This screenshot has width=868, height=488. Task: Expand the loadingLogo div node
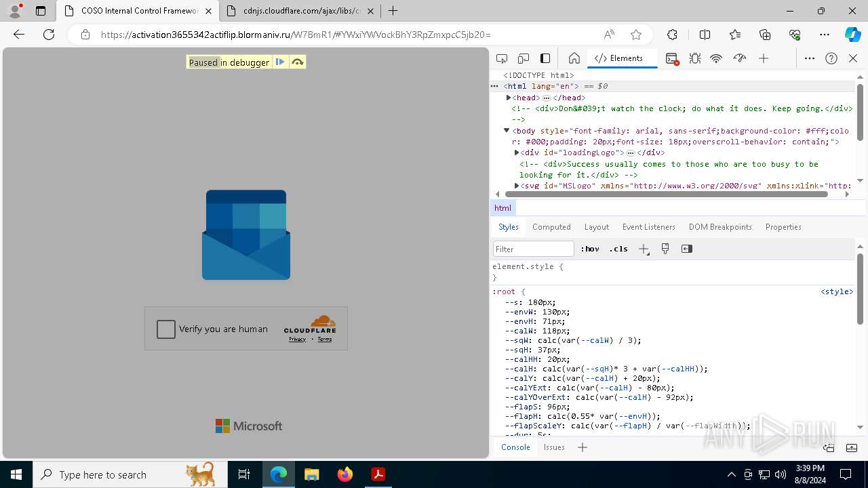click(x=517, y=152)
